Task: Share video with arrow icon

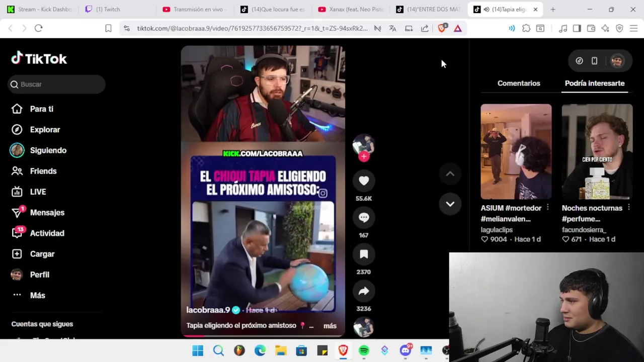Action: tap(364, 291)
